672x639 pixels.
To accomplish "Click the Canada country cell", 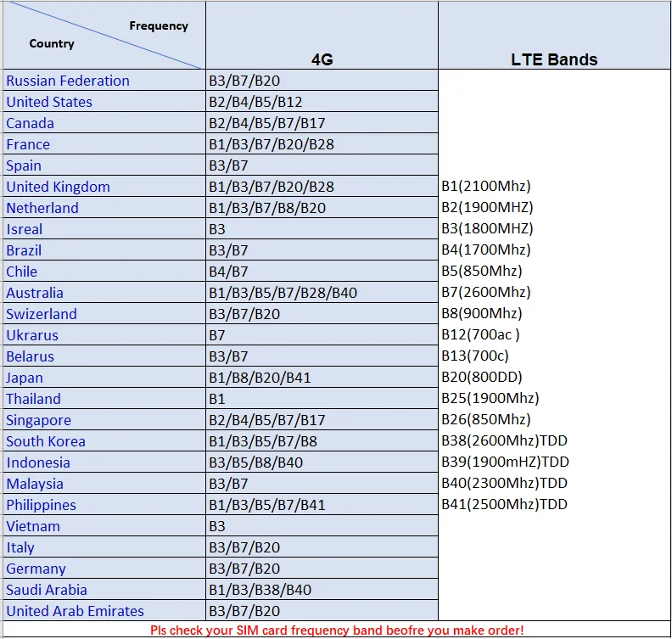I will pos(104,122).
